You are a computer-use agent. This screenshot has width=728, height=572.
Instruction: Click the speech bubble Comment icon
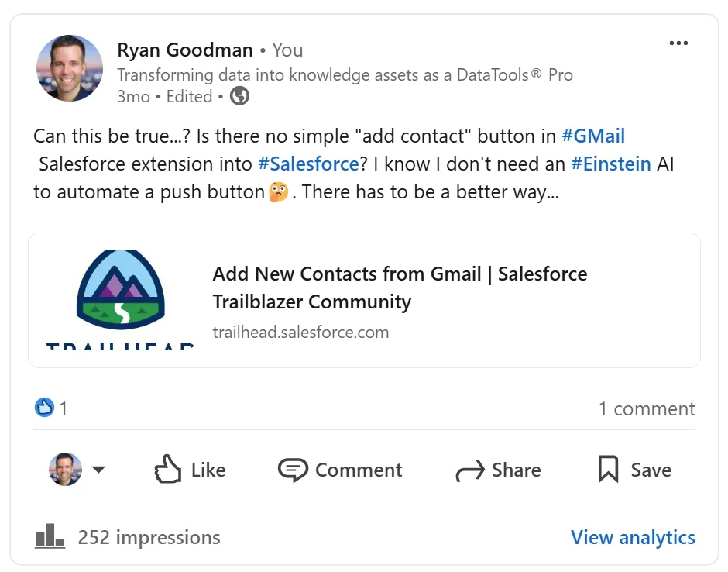[x=293, y=470]
